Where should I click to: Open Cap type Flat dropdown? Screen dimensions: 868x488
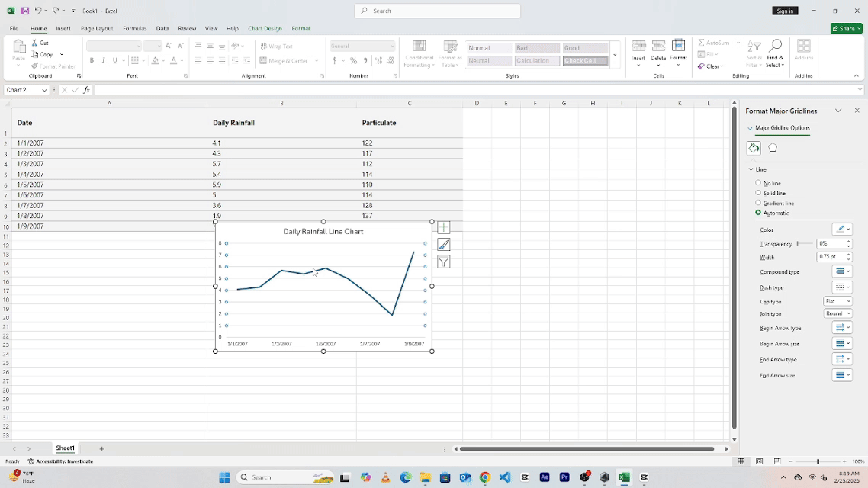837,301
